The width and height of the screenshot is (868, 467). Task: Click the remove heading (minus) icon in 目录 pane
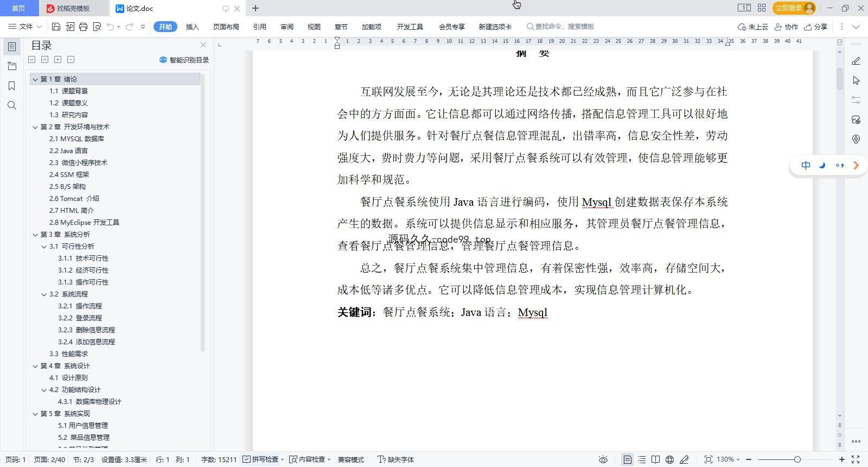(x=71, y=60)
